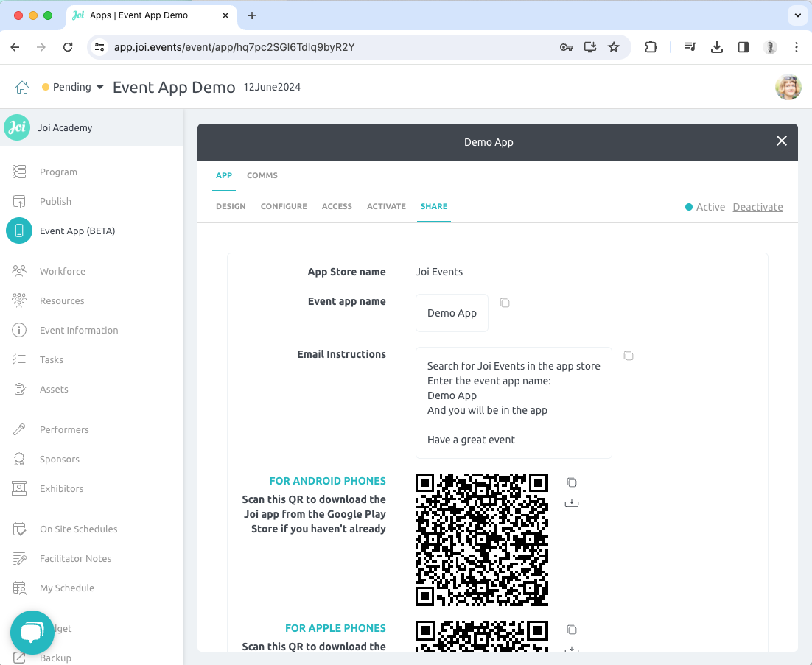Viewport: 812px width, 665px height.
Task: Reload the browser page
Action: tap(68, 47)
